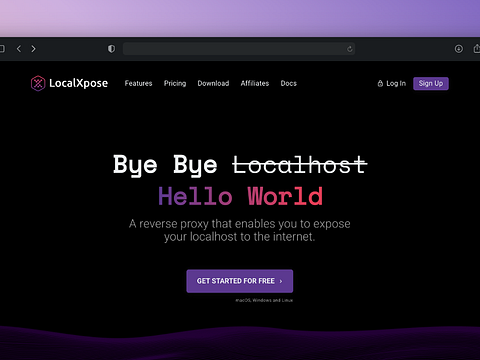Open the privacy shield icon
Image resolution: width=480 pixels, height=360 pixels.
[111, 49]
